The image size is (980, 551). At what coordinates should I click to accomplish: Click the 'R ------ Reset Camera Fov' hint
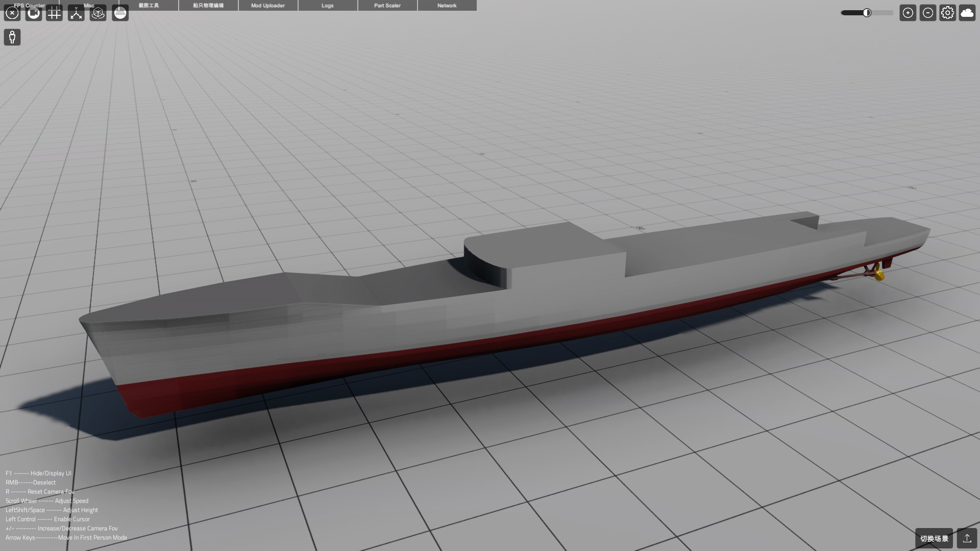click(x=40, y=492)
